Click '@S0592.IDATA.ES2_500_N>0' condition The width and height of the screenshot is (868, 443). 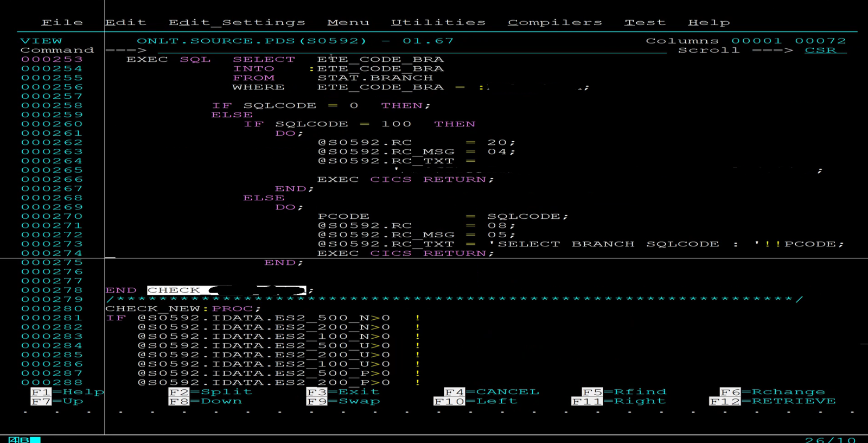(x=264, y=318)
